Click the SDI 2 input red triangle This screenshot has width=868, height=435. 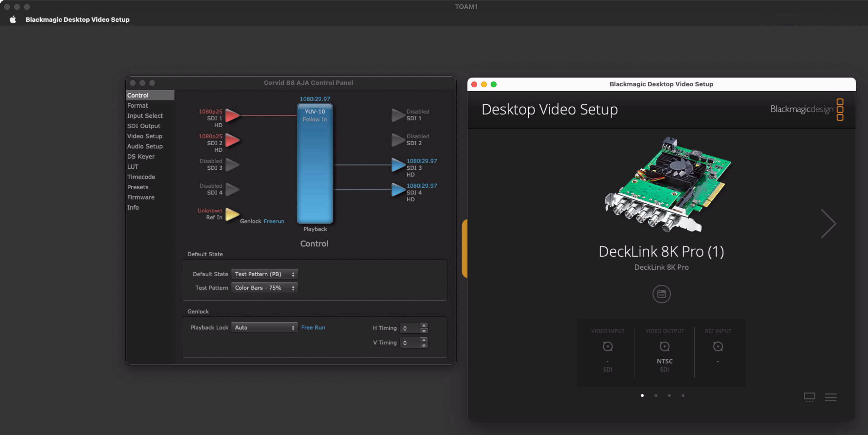(x=232, y=140)
